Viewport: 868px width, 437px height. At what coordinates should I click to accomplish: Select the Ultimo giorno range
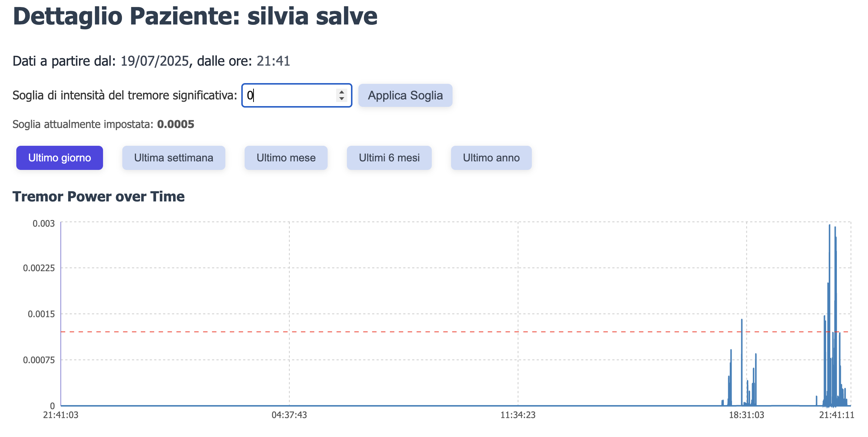[60, 158]
